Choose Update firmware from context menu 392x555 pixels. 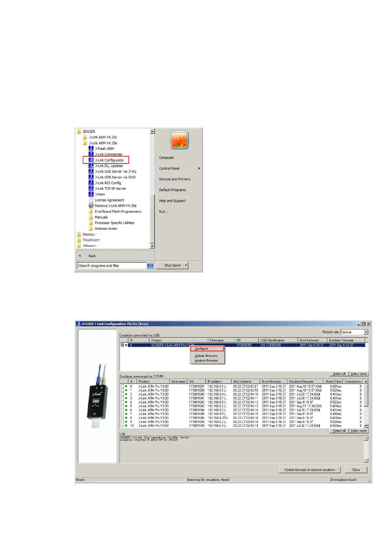(207, 356)
